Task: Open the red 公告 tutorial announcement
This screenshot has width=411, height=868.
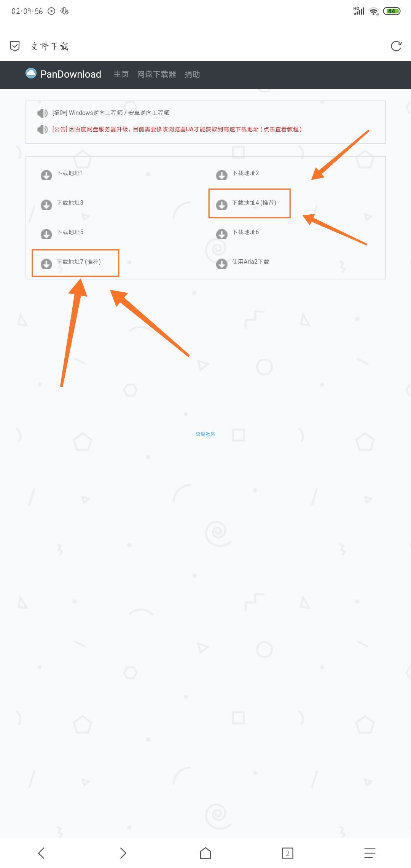Action: tap(177, 129)
